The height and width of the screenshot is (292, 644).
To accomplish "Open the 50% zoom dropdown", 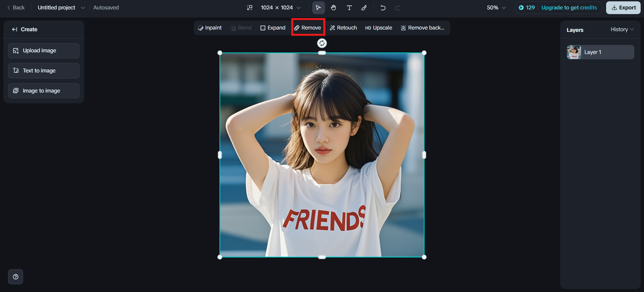I will coord(496,8).
